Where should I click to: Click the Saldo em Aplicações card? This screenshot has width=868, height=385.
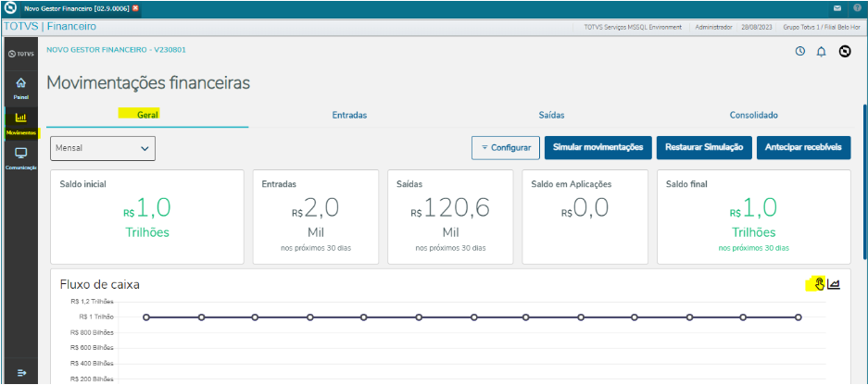coord(585,217)
